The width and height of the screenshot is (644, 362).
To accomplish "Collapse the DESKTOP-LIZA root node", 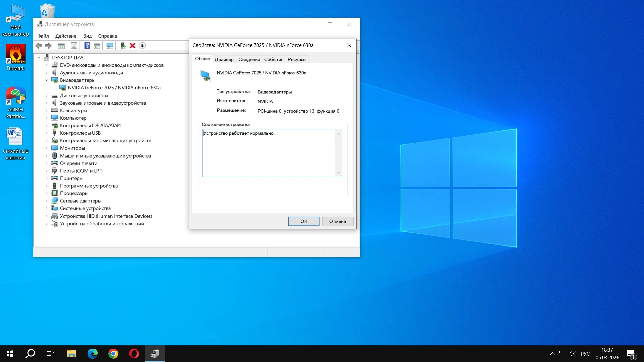I will click(x=39, y=58).
